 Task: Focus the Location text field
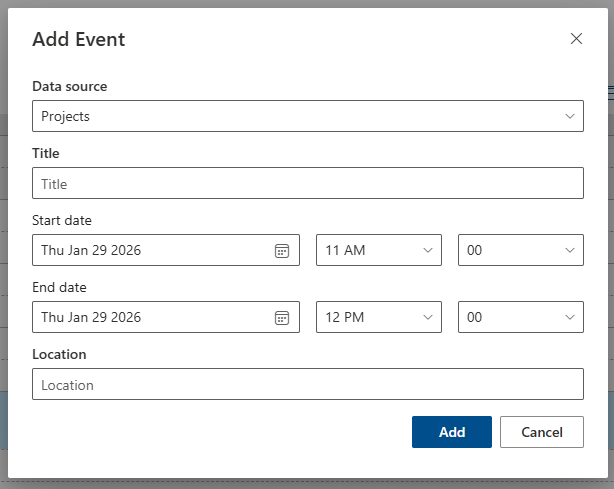(x=307, y=384)
